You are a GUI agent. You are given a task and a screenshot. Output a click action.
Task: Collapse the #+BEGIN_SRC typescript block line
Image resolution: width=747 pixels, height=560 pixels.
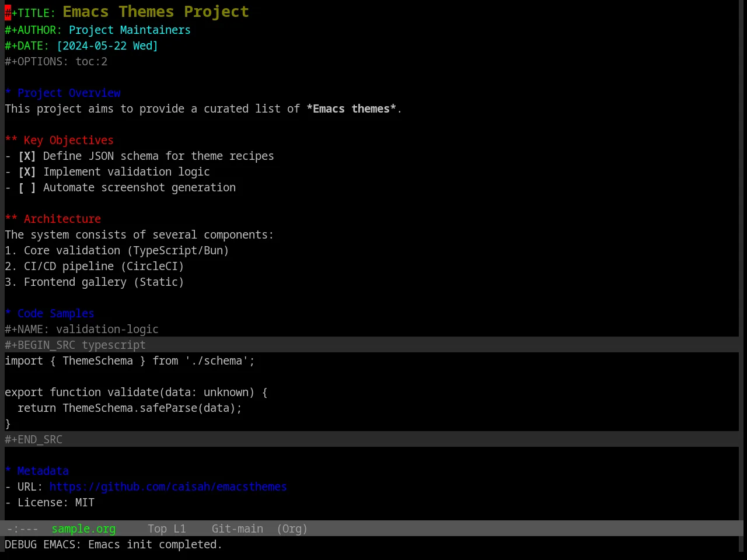click(x=372, y=345)
